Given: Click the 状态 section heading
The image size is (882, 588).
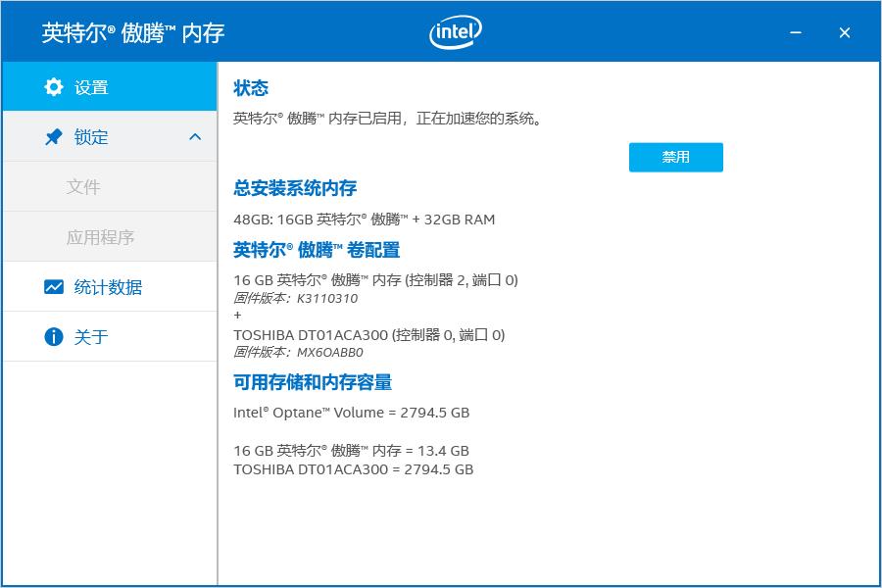Looking at the screenshot, I should coord(251,88).
